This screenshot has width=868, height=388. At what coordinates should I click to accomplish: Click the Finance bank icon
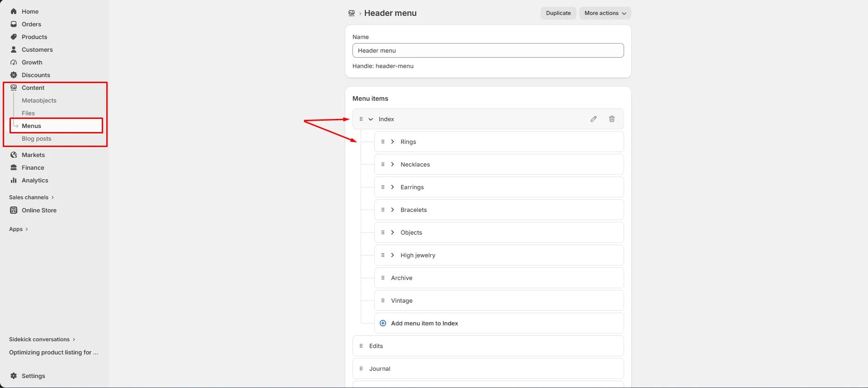tap(14, 167)
